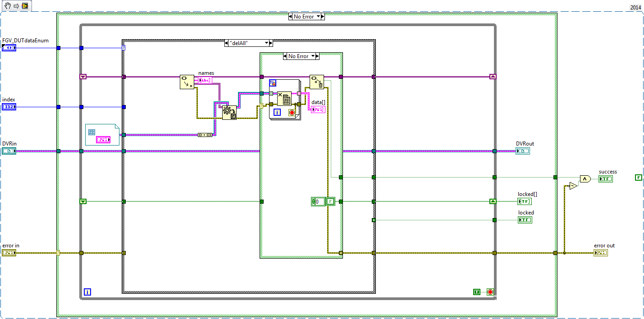The image size is (644, 319).
Task: Select the NOT gate on error wire
Action: (x=572, y=186)
